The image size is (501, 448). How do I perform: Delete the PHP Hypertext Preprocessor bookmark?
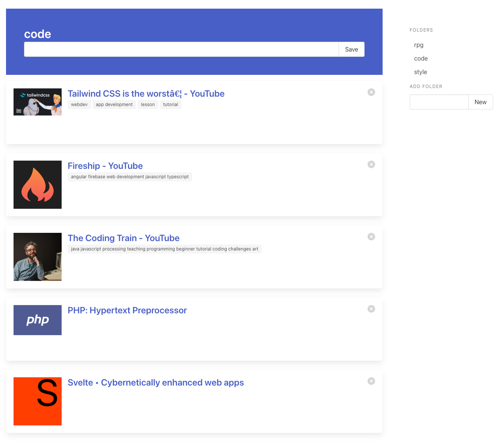371,309
